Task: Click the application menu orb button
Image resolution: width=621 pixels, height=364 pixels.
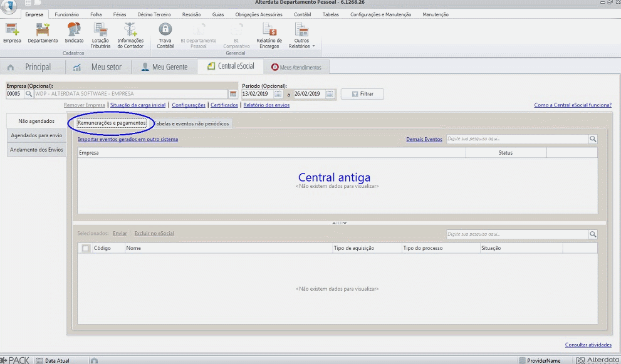Action: 8,6
